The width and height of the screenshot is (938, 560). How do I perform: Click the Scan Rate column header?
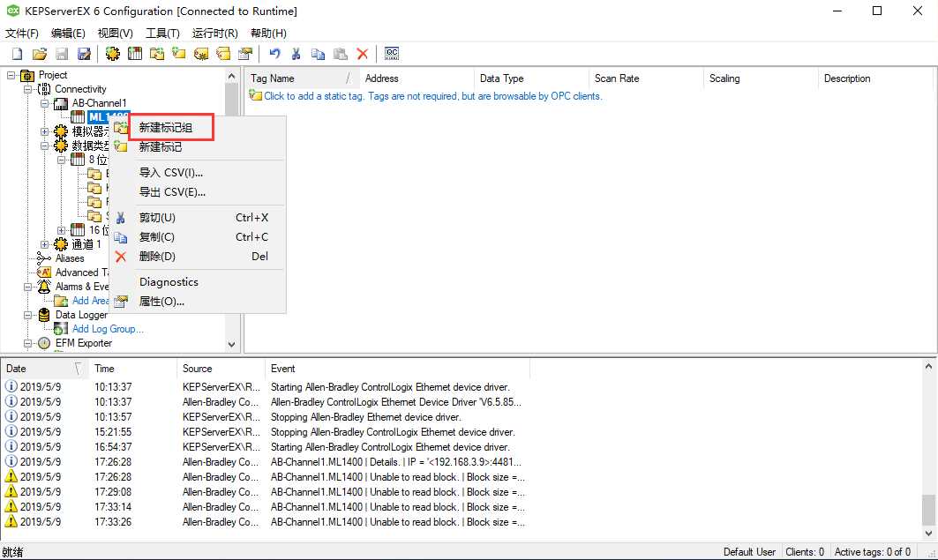646,78
